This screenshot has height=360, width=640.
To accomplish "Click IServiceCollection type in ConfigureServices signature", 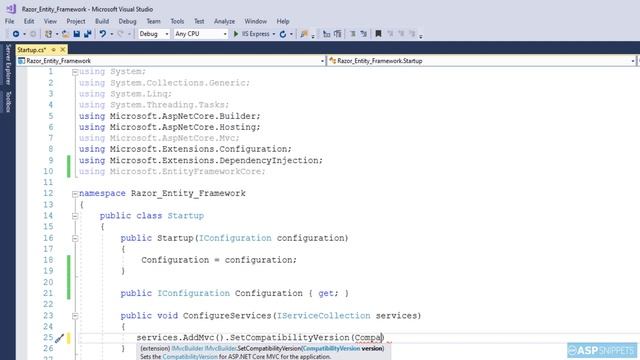I will click(324, 316).
